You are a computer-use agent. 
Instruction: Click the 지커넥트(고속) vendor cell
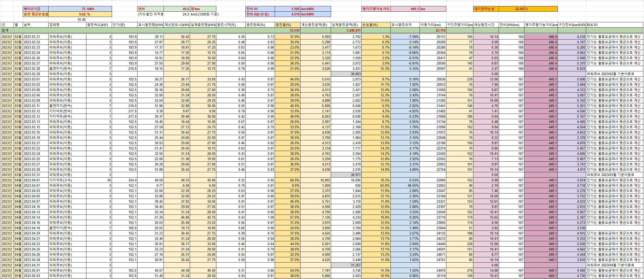coord(67,180)
